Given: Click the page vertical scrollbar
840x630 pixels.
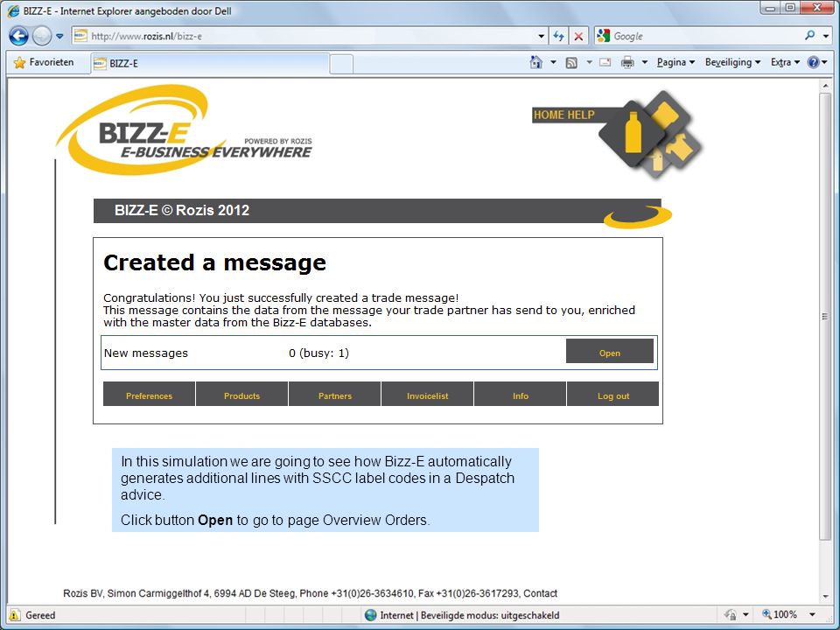Looking at the screenshot, I should pyautogui.click(x=825, y=316).
